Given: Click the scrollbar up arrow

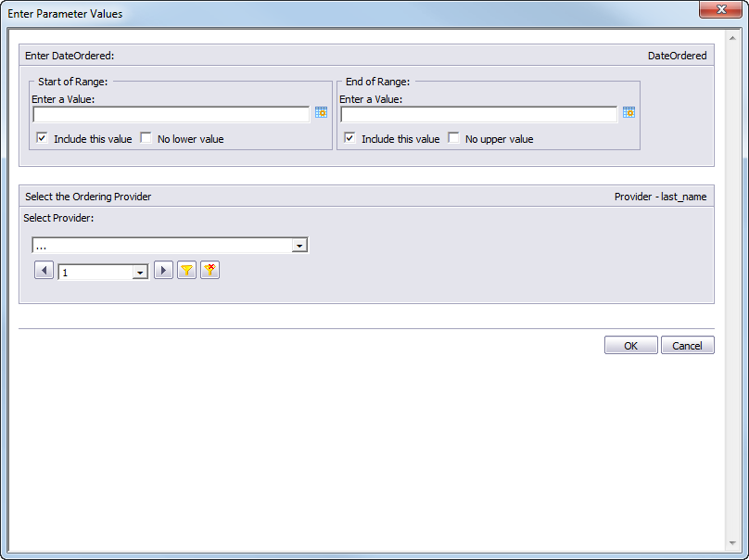Looking at the screenshot, I should click(732, 38).
